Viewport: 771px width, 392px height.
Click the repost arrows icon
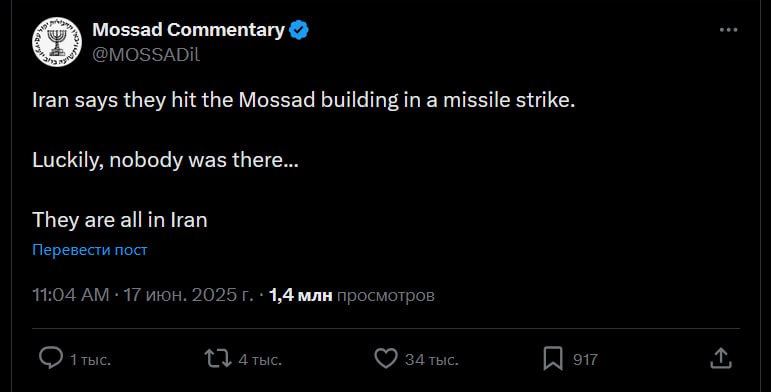218,359
